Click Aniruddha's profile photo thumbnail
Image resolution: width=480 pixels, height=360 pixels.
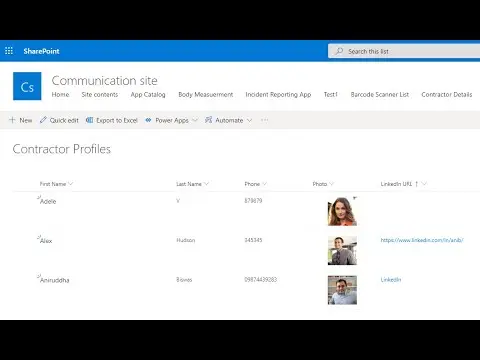coord(342,290)
